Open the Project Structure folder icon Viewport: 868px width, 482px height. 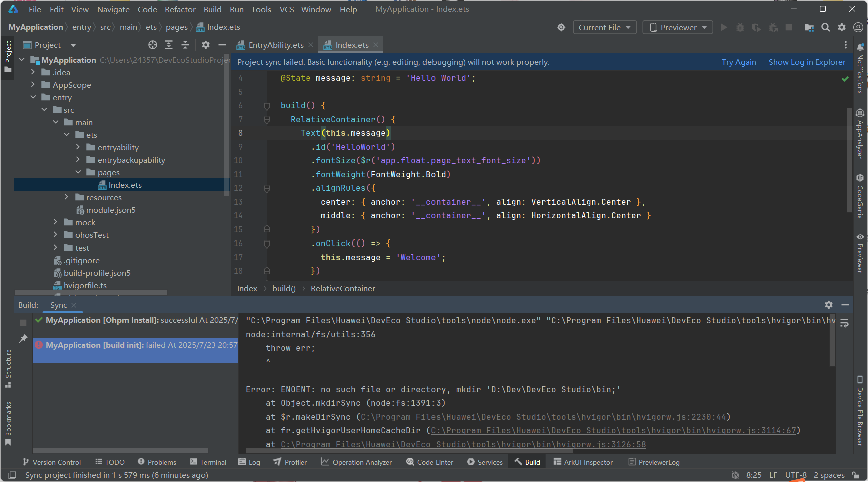tap(809, 27)
